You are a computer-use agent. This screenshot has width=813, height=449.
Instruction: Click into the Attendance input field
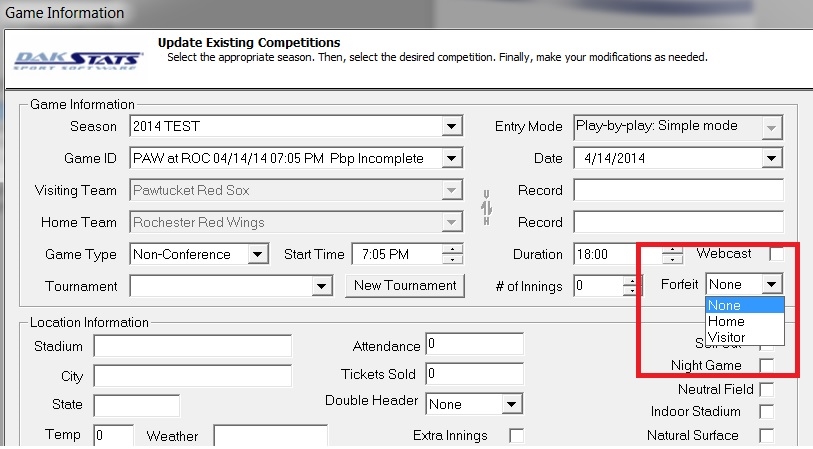(x=474, y=345)
